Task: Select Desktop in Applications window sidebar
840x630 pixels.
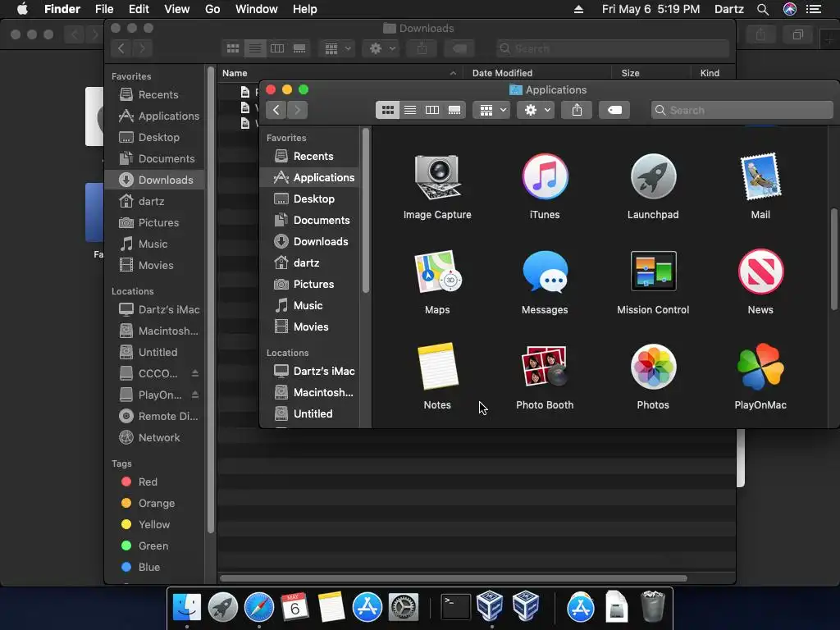Action: pos(311,199)
